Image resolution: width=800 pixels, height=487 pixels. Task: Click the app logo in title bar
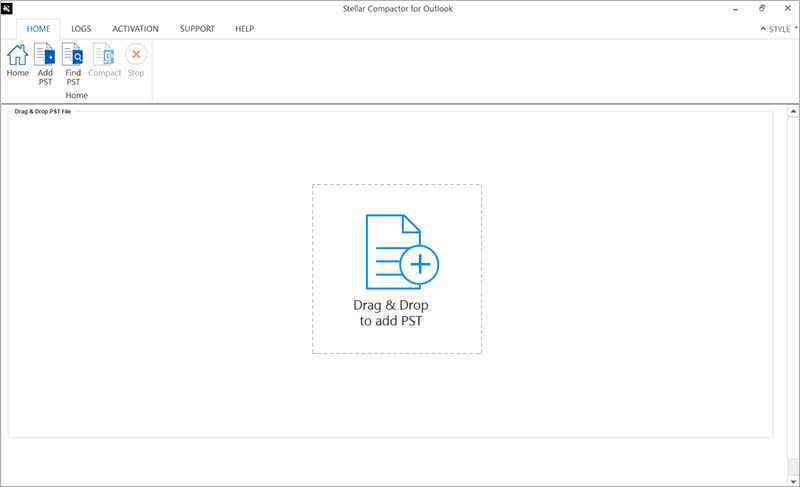point(7,8)
